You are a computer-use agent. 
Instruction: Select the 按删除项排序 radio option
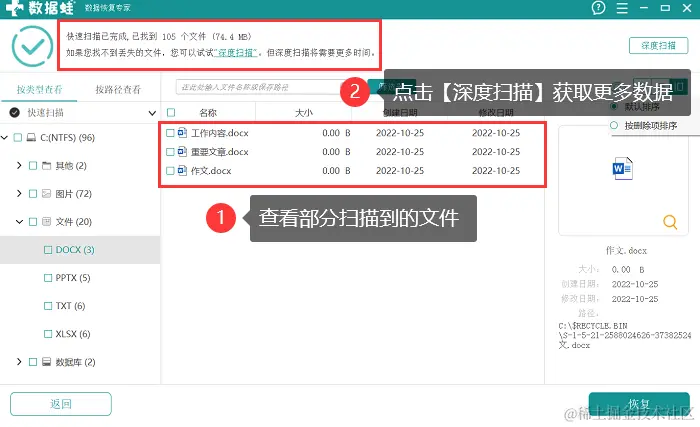[614, 126]
